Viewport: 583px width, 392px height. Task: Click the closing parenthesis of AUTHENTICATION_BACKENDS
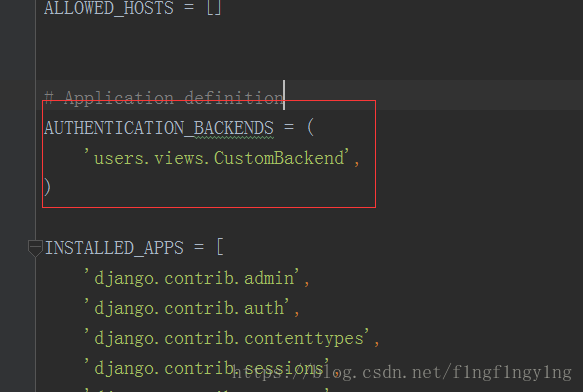pyautogui.click(x=47, y=187)
